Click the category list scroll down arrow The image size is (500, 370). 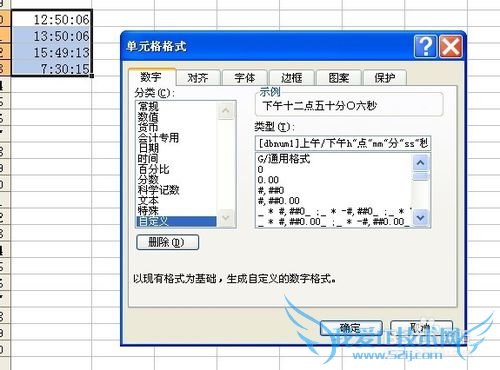point(226,218)
